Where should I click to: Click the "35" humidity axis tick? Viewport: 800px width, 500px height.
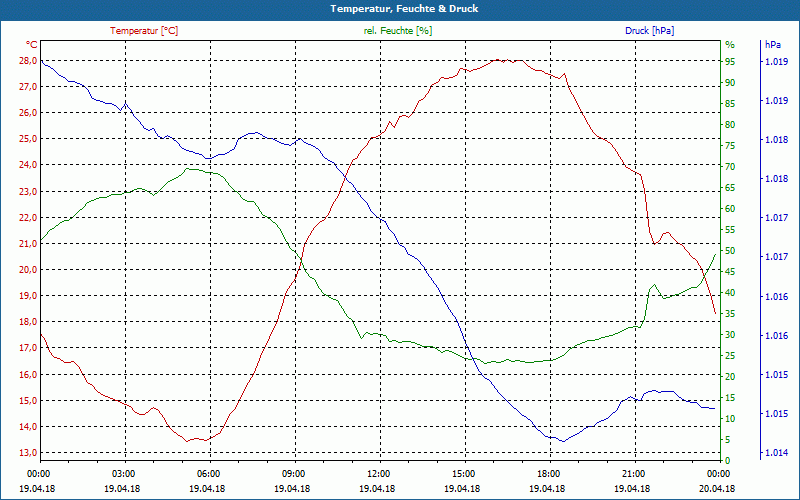coord(730,314)
